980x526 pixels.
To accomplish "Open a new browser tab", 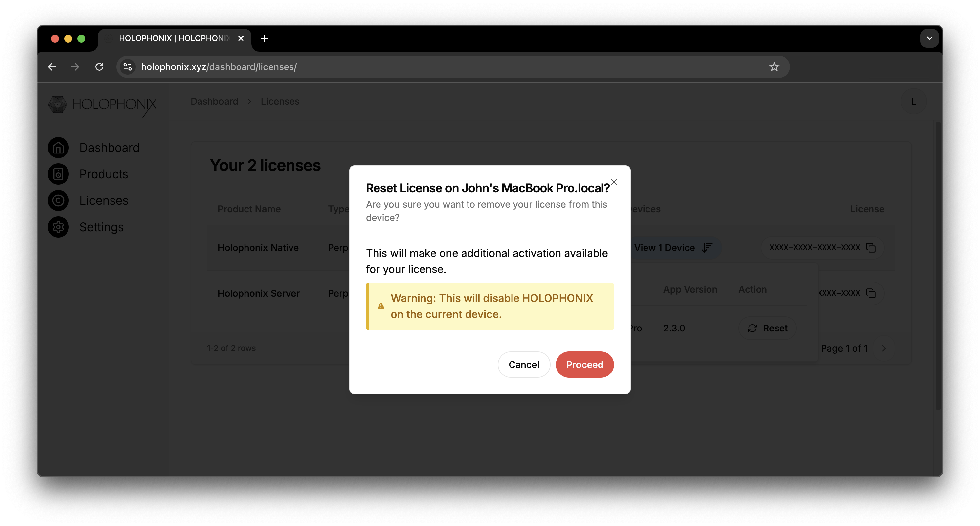I will pos(265,38).
